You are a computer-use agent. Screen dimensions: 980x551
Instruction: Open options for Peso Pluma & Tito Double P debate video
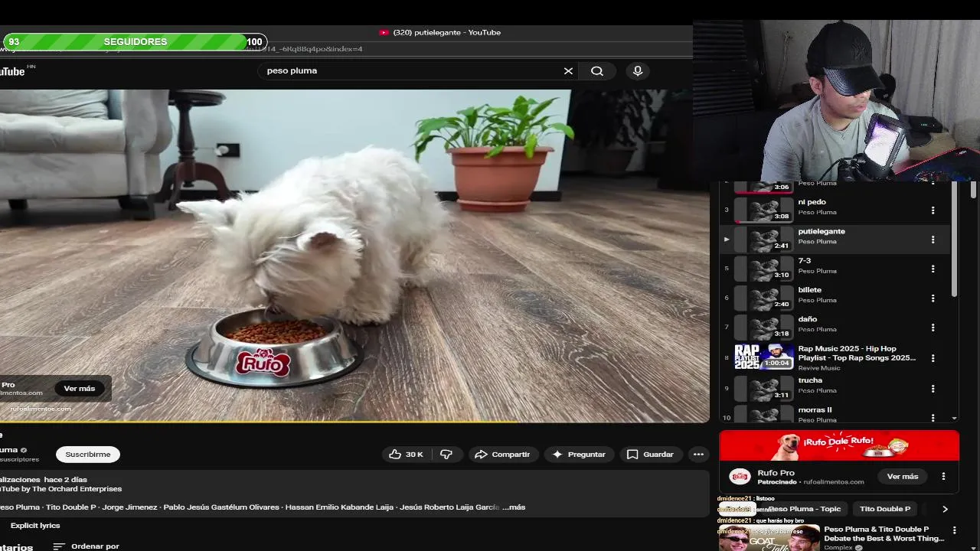pyautogui.click(x=954, y=530)
